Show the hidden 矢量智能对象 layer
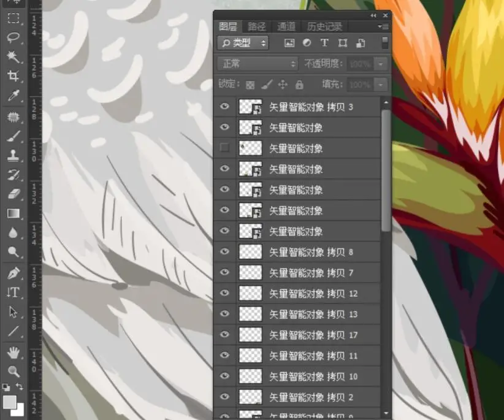Screen dimensions: 504x420 [x=224, y=148]
